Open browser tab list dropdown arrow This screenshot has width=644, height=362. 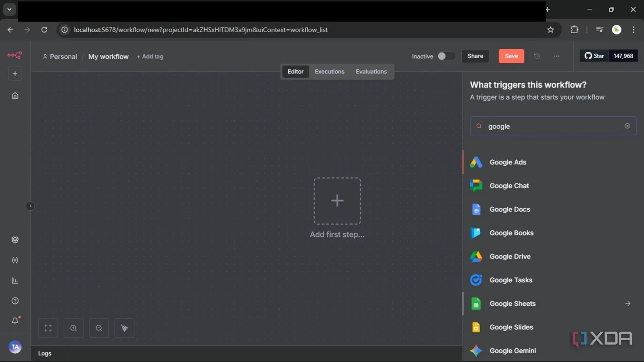9,9
